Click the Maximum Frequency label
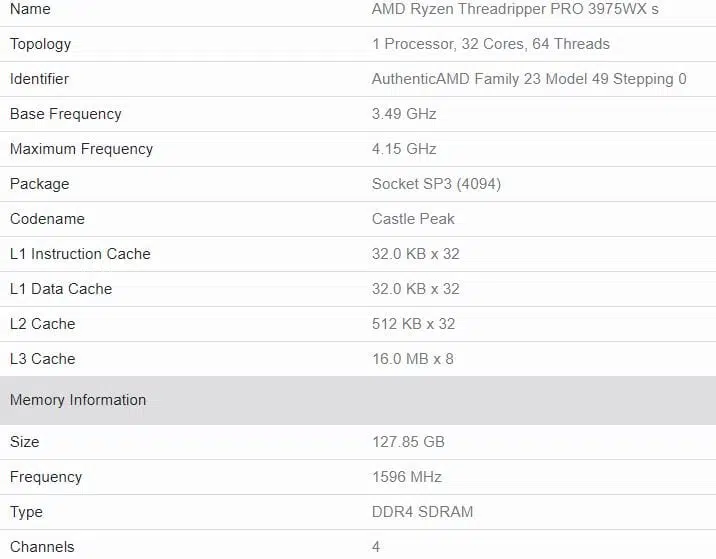 point(81,149)
